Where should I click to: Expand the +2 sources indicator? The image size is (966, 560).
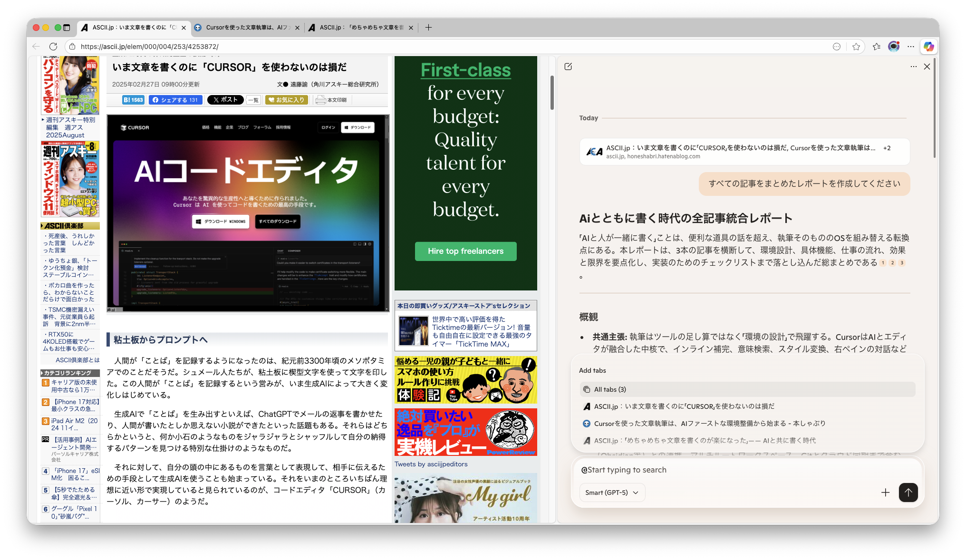887,148
